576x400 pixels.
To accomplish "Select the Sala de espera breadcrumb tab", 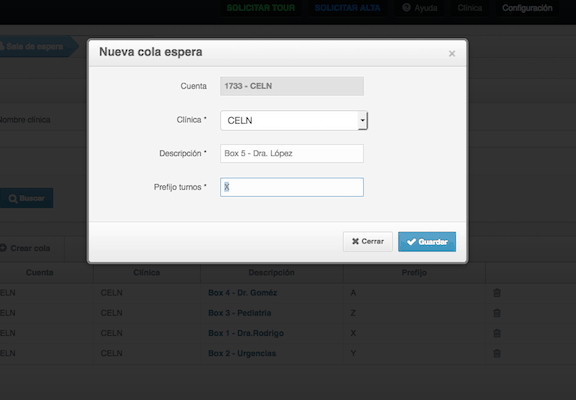I will 36,47.
